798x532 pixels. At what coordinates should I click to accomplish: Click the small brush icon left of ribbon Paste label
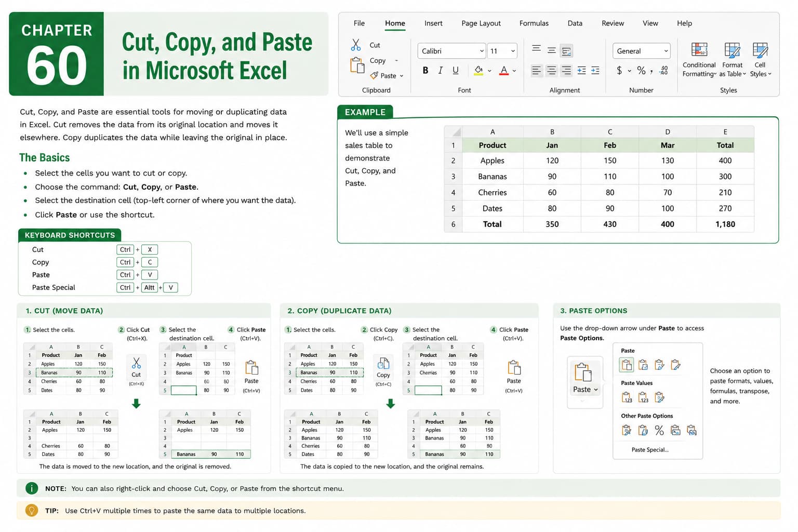tap(374, 75)
